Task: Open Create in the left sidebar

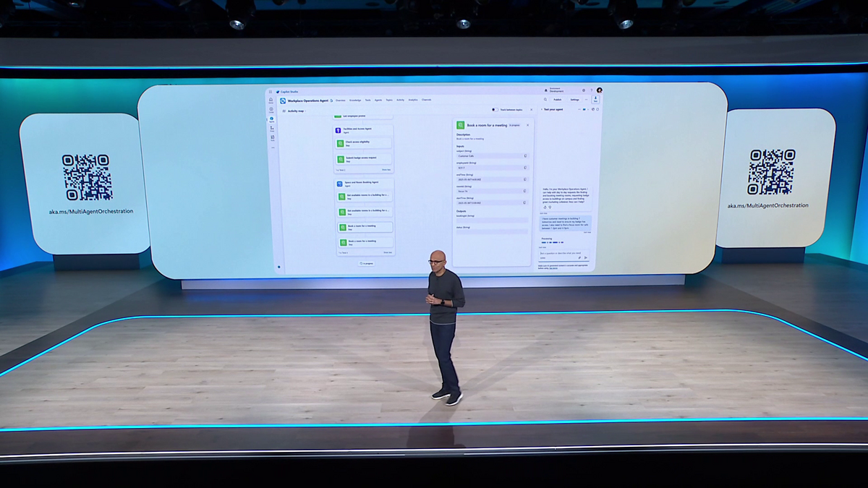Action: pyautogui.click(x=271, y=110)
